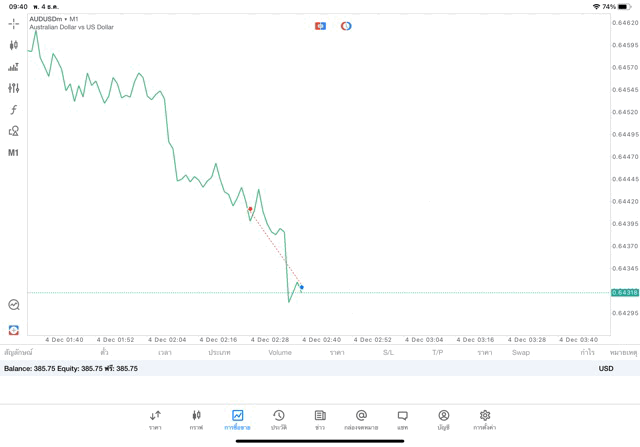Viewport: 640px width, 447px height.
Task: Change chart type via candlestick icon
Action: point(13,45)
